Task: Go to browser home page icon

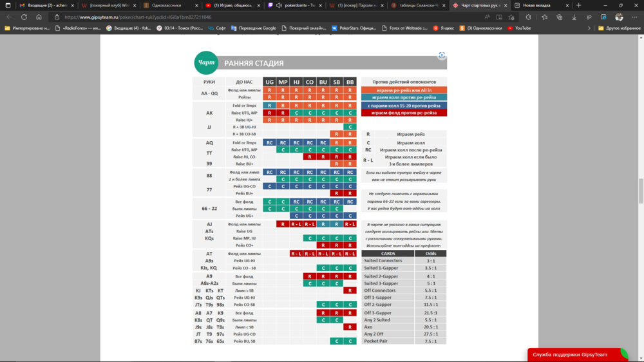Action: pos(39,17)
